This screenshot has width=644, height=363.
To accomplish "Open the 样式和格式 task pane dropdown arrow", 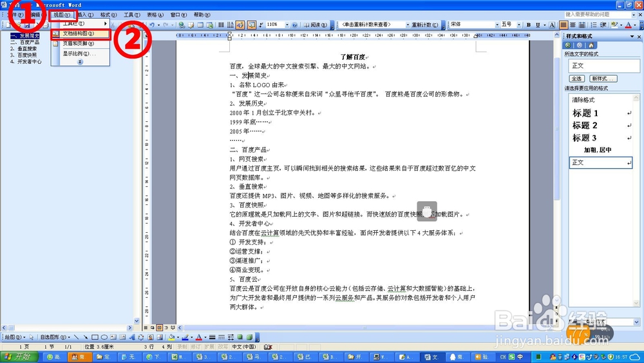I will pos(632,36).
